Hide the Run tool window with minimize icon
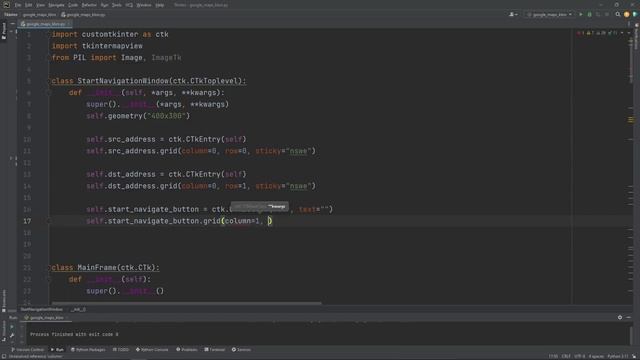Screen dimensions: 640x360 coord(629,317)
